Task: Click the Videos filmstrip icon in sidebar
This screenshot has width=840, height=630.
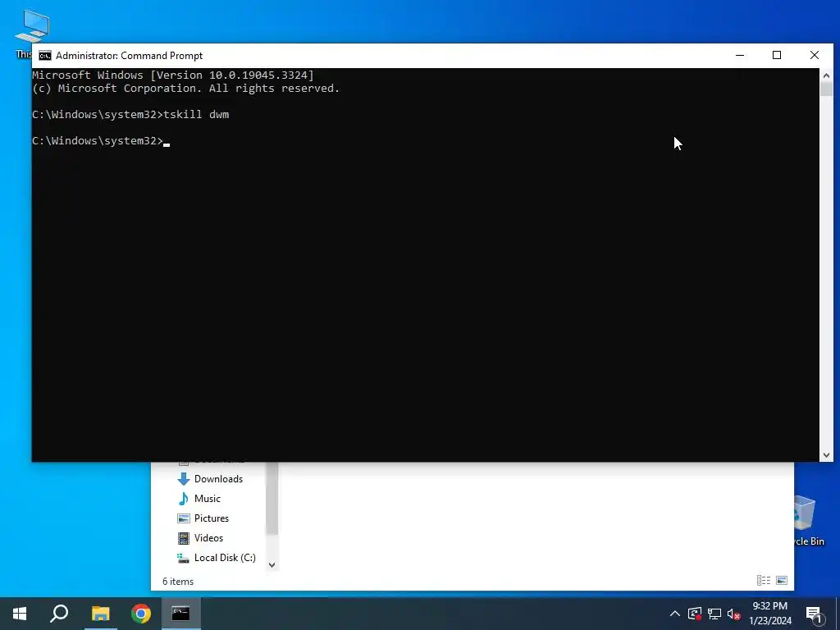Action: click(183, 538)
